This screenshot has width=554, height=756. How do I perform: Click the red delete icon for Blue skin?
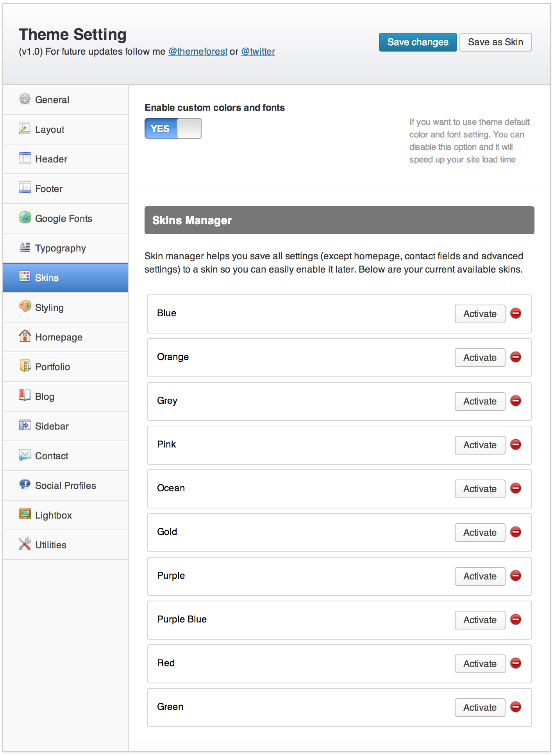click(516, 313)
